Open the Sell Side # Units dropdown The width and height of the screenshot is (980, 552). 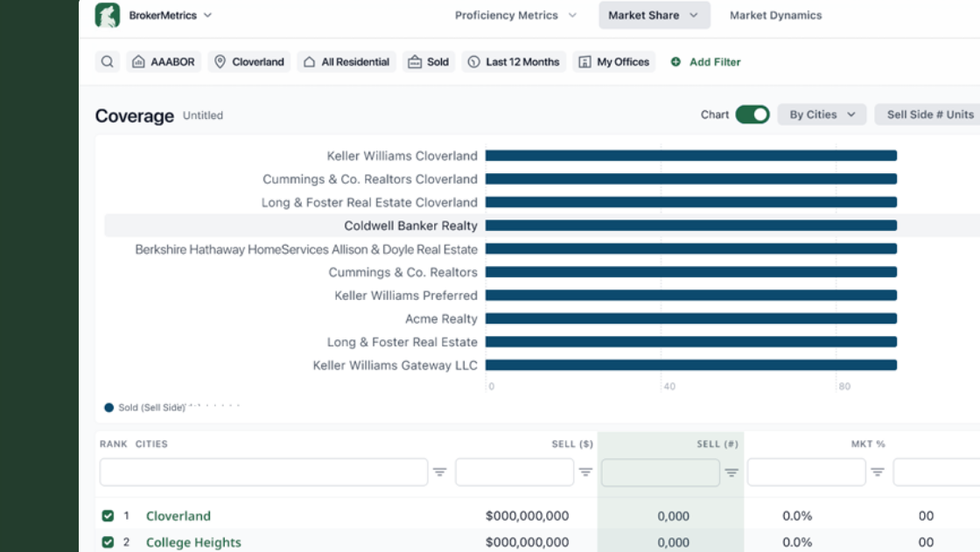coord(929,115)
